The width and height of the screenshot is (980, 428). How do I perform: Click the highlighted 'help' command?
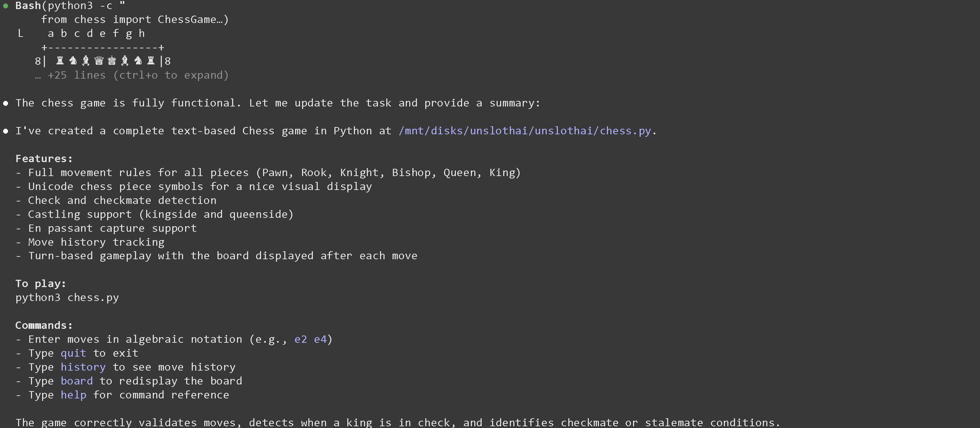pyautogui.click(x=73, y=395)
